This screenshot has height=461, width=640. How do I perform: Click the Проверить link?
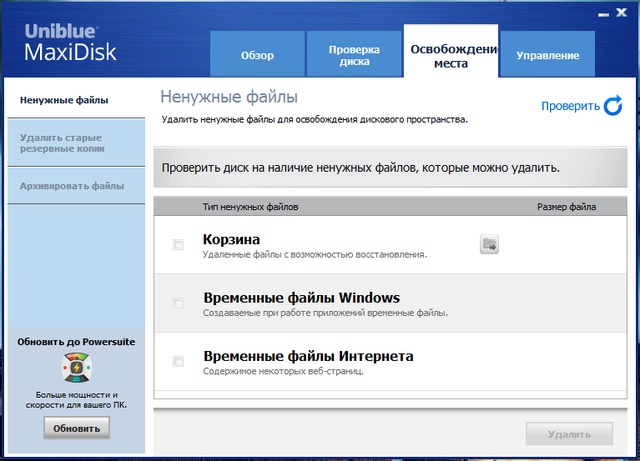click(x=570, y=106)
